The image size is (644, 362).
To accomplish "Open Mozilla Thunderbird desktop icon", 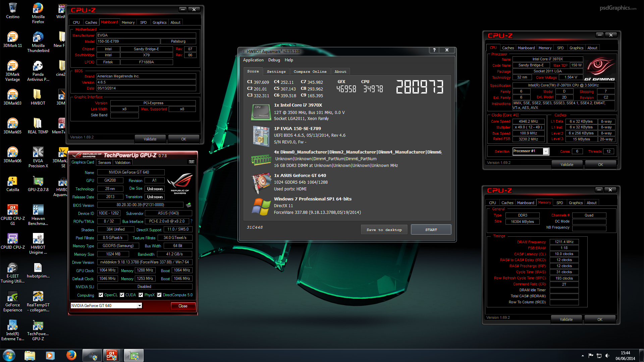I will click(38, 42).
